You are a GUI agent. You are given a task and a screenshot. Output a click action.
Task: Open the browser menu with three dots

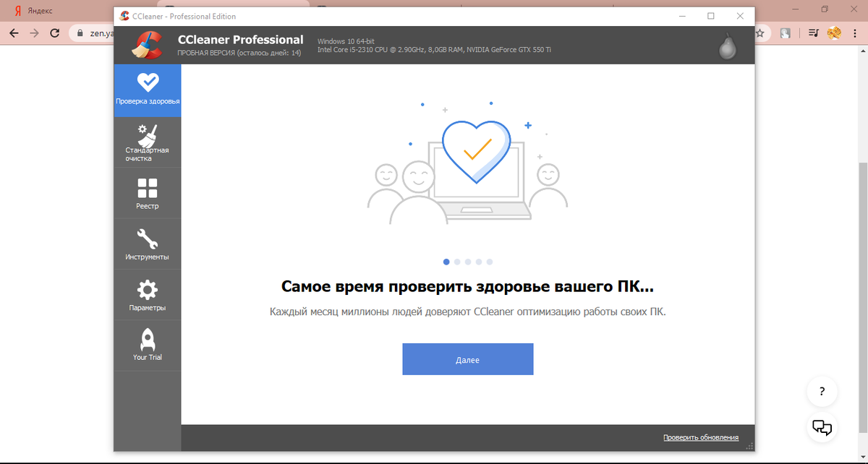point(856,33)
